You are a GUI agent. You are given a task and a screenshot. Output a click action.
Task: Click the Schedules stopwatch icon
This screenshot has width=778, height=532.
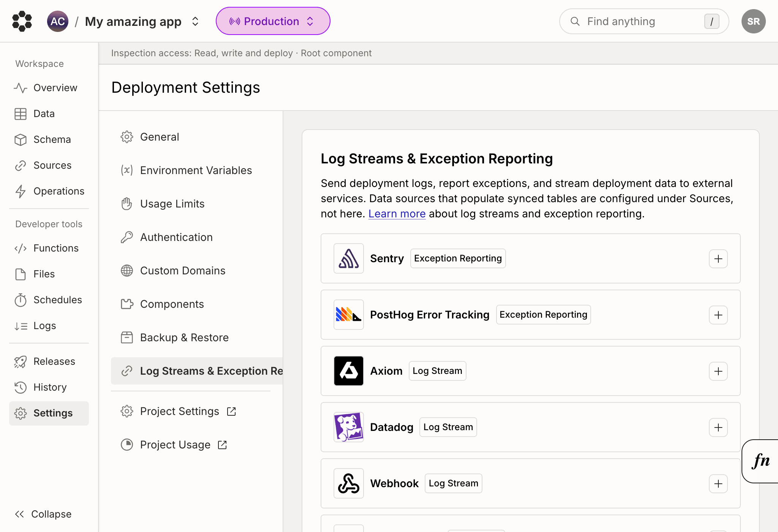pyautogui.click(x=21, y=300)
